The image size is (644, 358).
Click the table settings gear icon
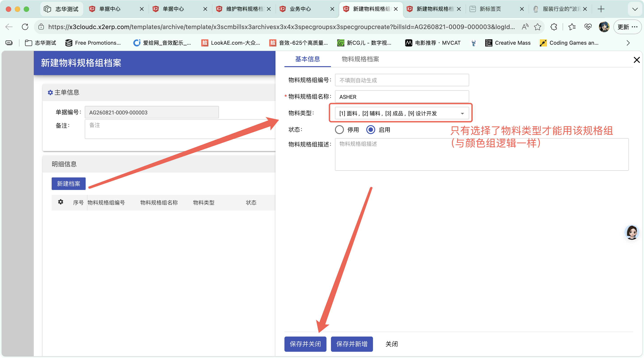[x=61, y=202]
